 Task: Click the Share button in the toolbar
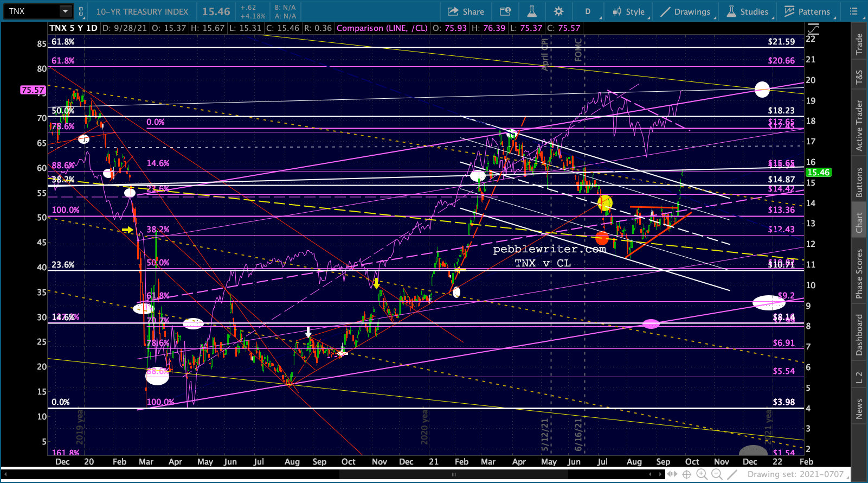(x=466, y=11)
